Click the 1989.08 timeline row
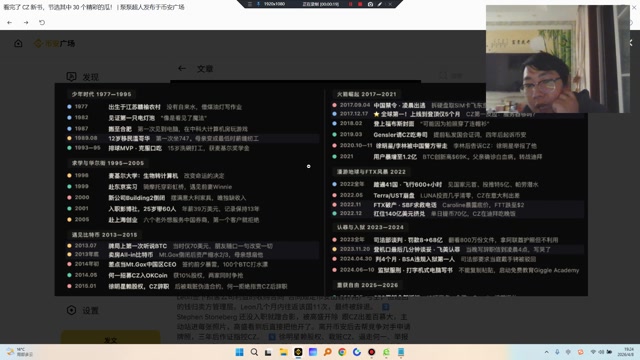 click(x=192, y=138)
